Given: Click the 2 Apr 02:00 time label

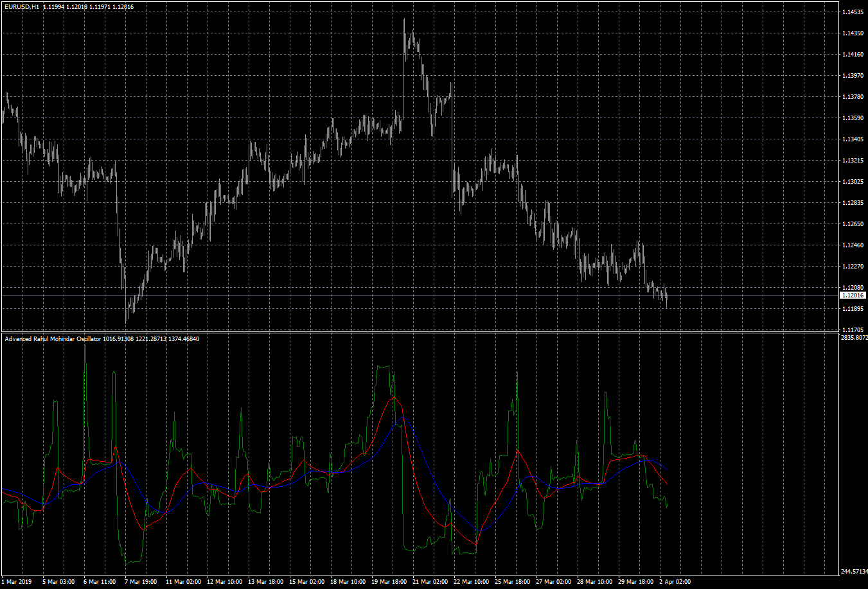Looking at the screenshot, I should [675, 582].
